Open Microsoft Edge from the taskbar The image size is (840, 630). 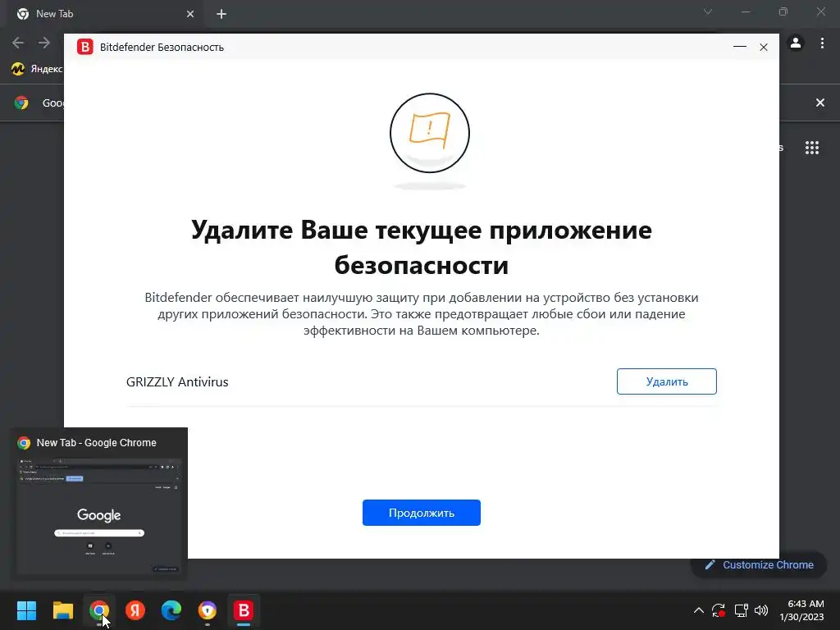point(171,610)
